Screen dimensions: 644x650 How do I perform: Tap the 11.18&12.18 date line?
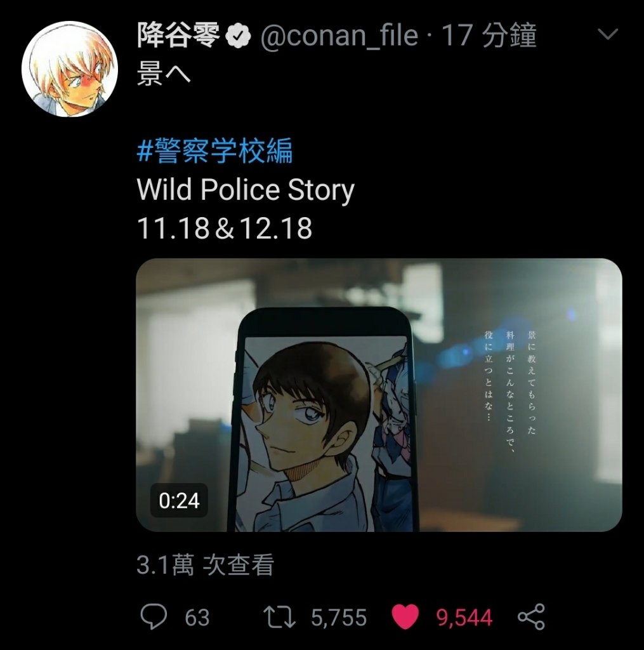[x=224, y=228]
